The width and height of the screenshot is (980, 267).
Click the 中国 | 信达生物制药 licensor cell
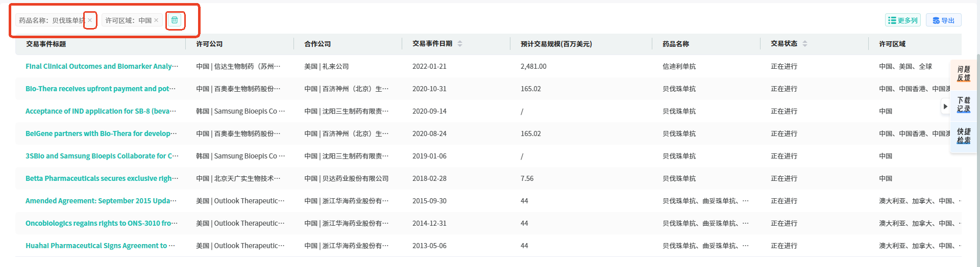(x=238, y=66)
